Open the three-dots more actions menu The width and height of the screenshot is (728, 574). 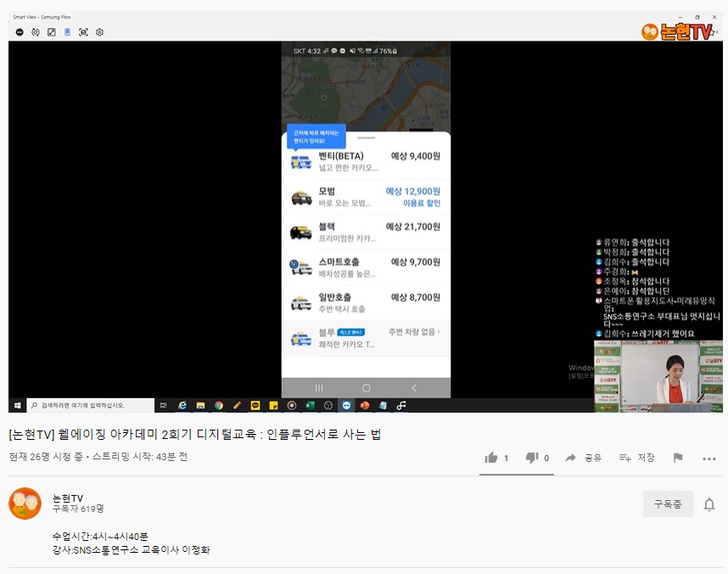point(709,459)
